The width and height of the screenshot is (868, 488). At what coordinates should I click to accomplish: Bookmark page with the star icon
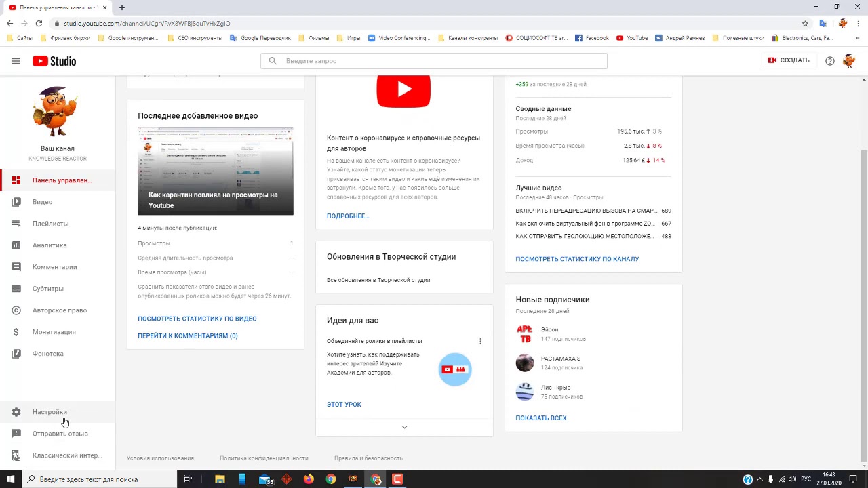pyautogui.click(x=805, y=23)
